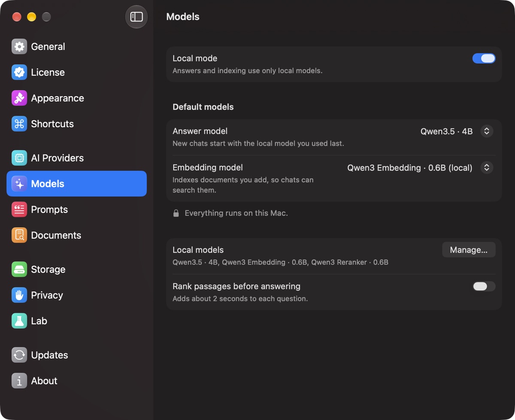This screenshot has height=420, width=515.
Task: Click the Documents search-page icon
Action: coord(19,235)
